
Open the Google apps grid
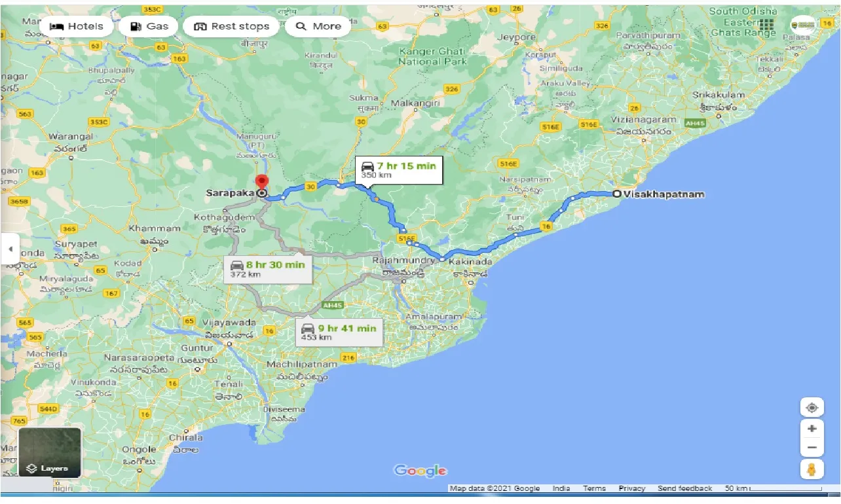tap(767, 26)
